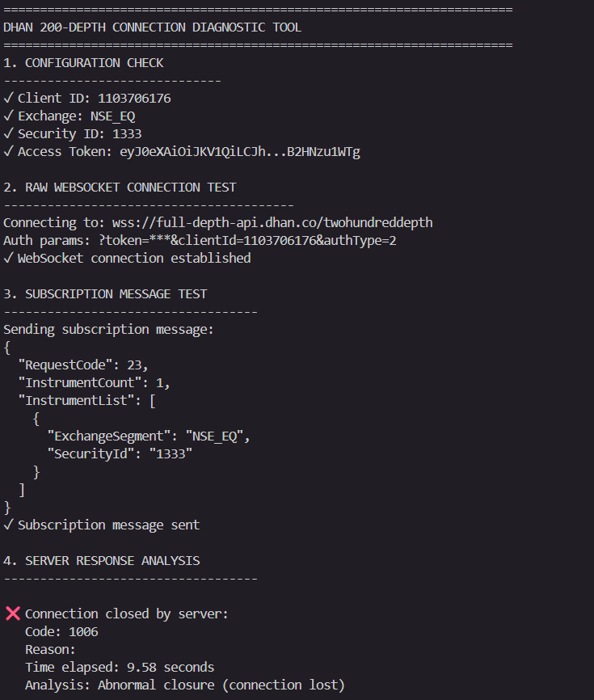Click the 4. SERVER RESPONSE ANALYSIS heading
Viewport: 594px width, 700px height.
click(102, 561)
